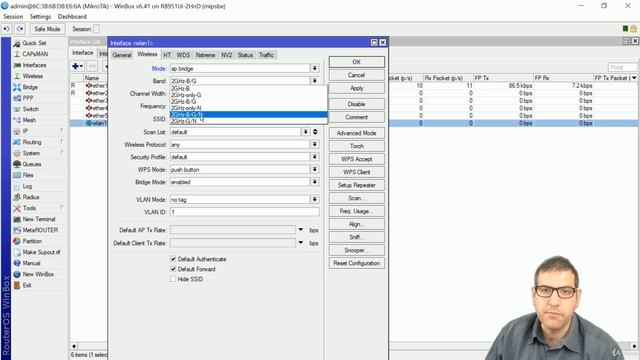The image size is (640, 360).
Task: Click the Apply button
Action: point(356,88)
